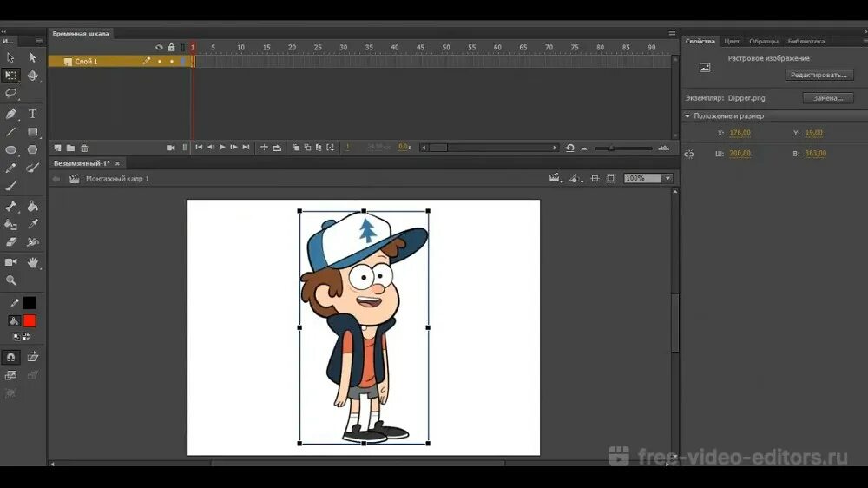Select the Width tool

[x=33, y=242]
